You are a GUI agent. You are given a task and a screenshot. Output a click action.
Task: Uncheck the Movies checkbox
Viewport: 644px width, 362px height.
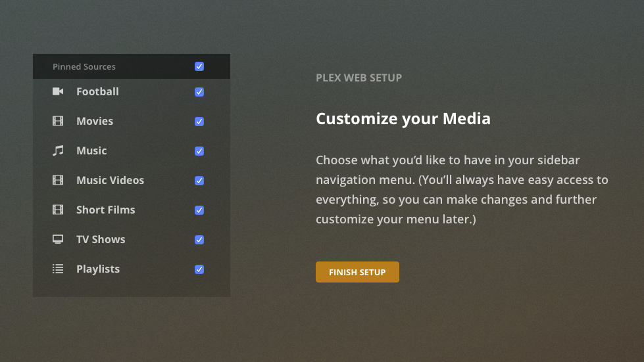coord(199,122)
